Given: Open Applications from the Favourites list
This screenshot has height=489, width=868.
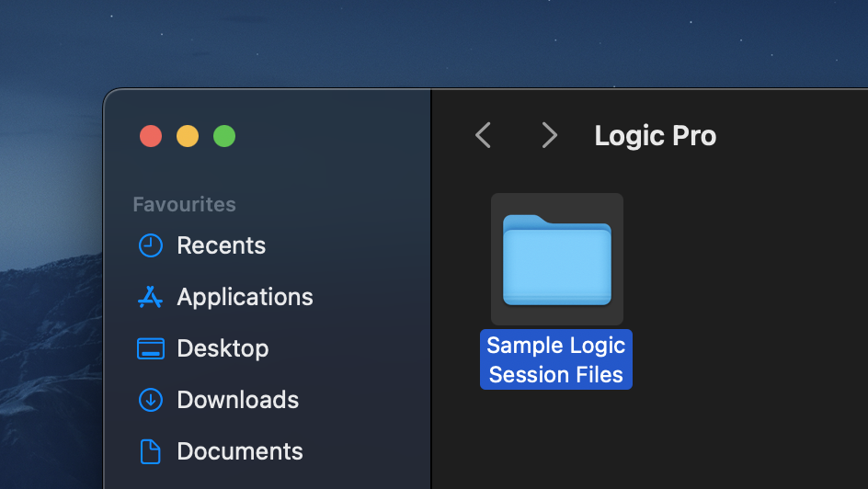Looking at the screenshot, I should pos(245,297).
